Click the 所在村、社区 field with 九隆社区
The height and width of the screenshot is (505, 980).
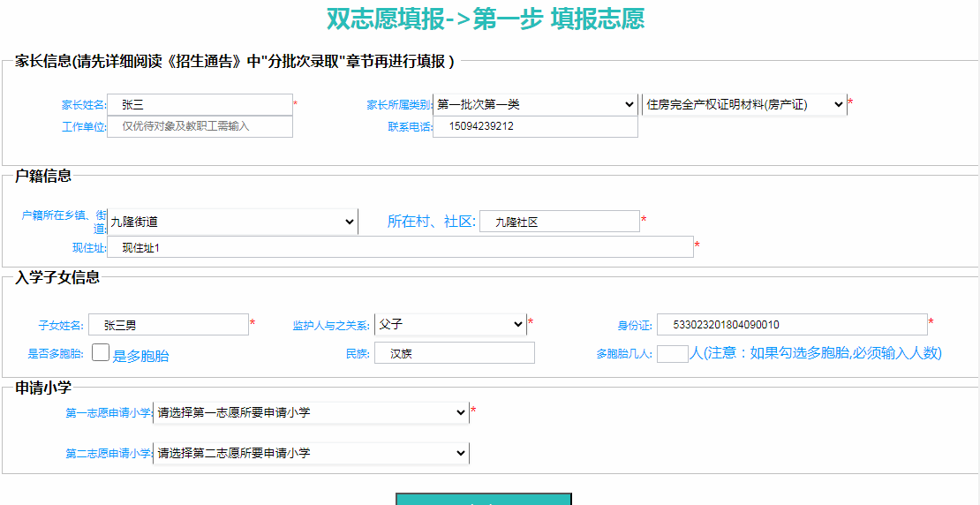[x=559, y=222]
